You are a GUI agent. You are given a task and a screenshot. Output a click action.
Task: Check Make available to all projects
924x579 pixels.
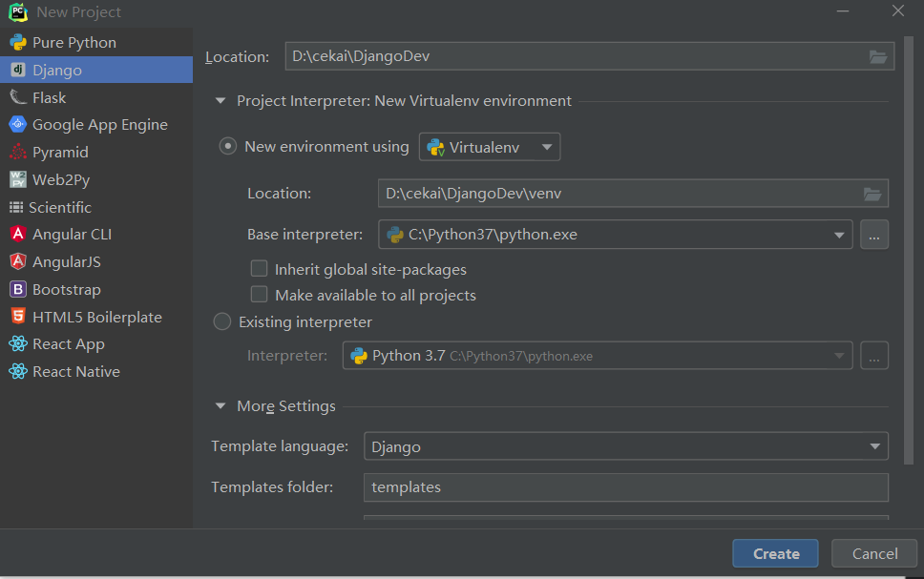pyautogui.click(x=259, y=295)
